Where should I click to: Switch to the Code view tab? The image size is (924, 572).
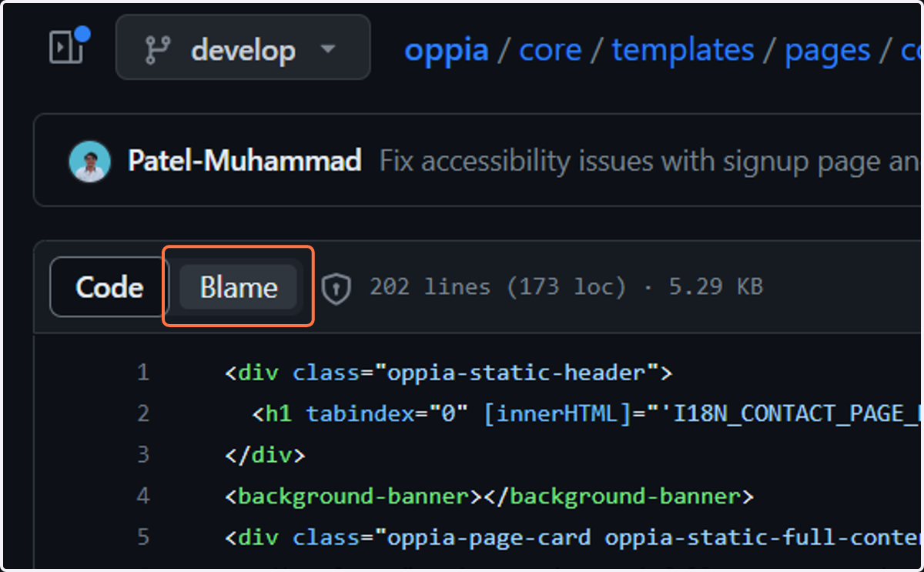click(109, 287)
